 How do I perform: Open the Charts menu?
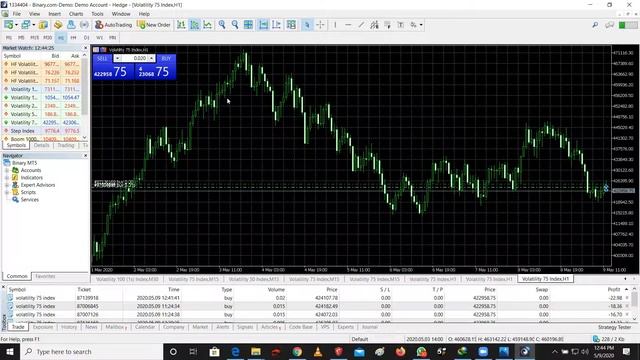coord(76,14)
